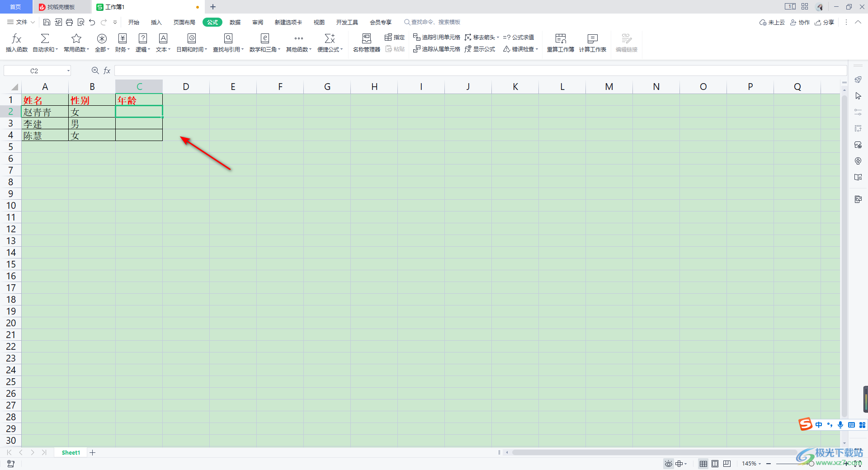Click the Collaborate button at top right
Screen dimensions: 868x470
point(800,22)
